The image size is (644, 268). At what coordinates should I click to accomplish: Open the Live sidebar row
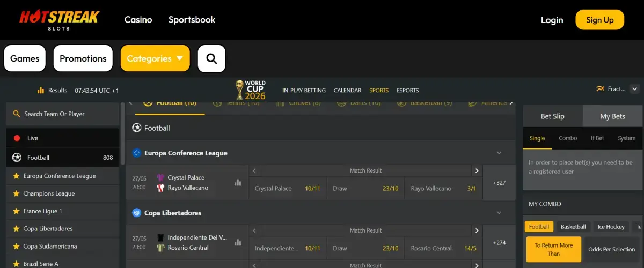click(63, 138)
